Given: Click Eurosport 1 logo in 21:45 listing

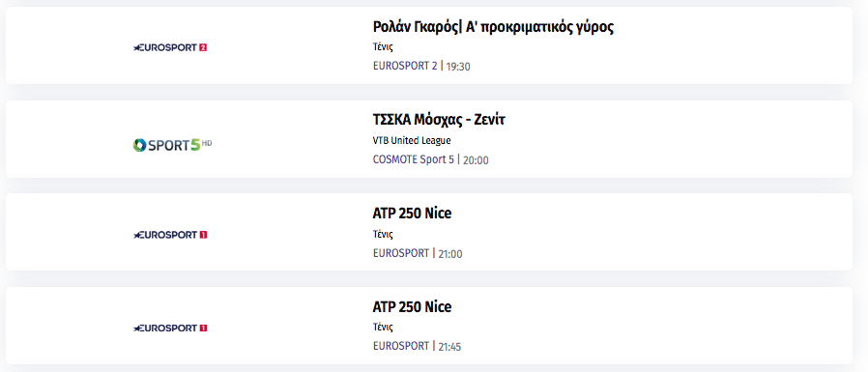Looking at the screenshot, I should click(170, 328).
